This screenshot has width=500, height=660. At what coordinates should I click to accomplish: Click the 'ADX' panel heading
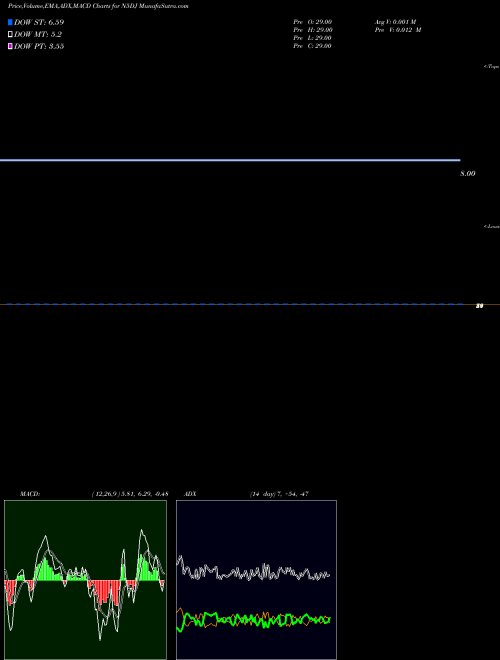point(190,494)
